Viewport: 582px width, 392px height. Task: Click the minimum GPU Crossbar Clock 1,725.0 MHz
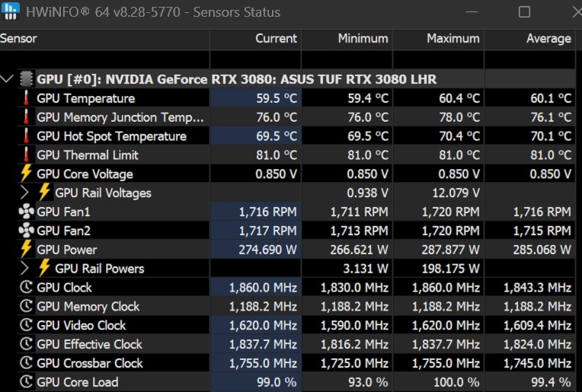(x=354, y=363)
